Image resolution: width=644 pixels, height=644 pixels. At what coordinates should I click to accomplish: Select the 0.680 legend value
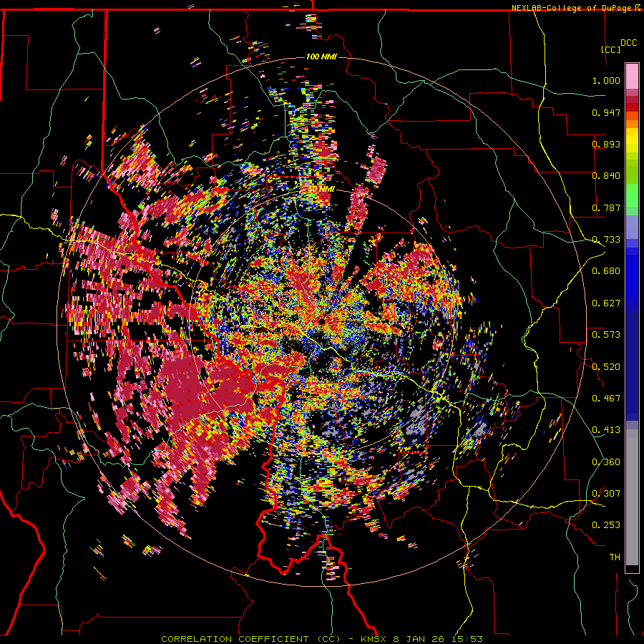coord(606,271)
